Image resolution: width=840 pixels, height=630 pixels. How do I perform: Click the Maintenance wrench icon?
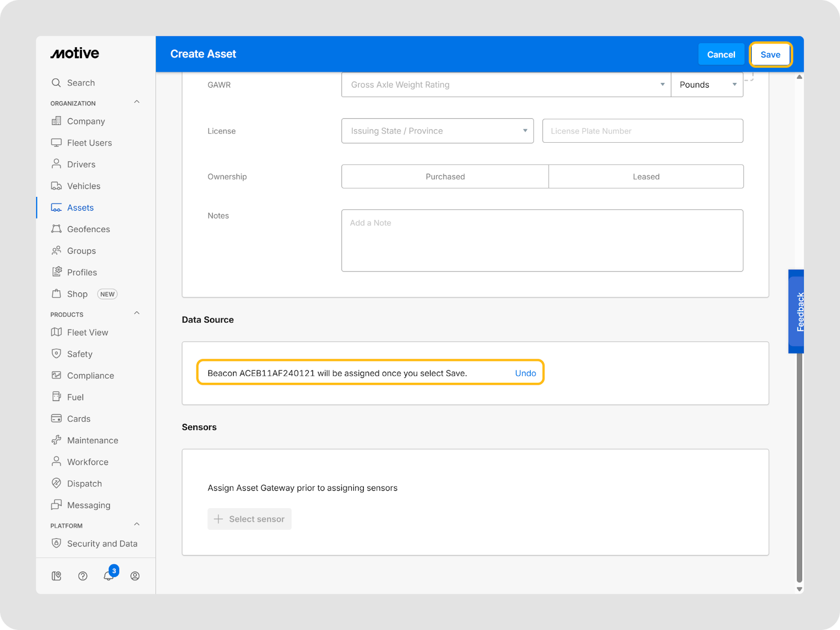click(x=56, y=440)
